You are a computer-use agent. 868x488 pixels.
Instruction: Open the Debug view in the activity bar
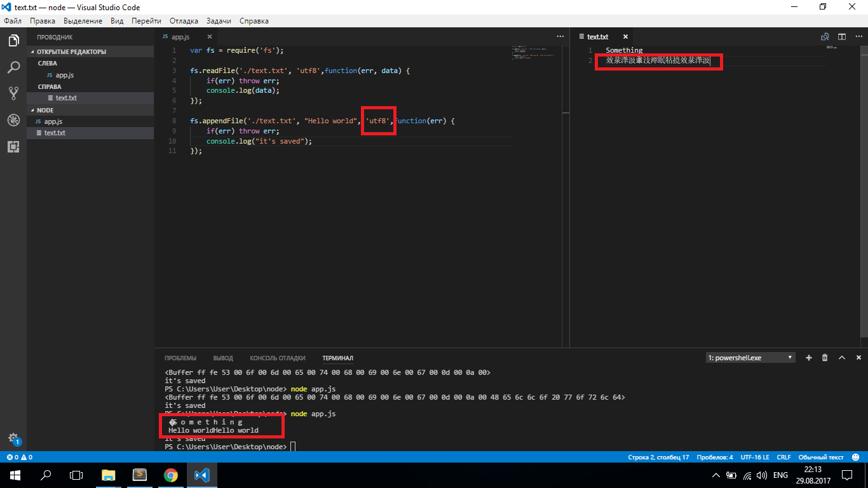coord(13,120)
